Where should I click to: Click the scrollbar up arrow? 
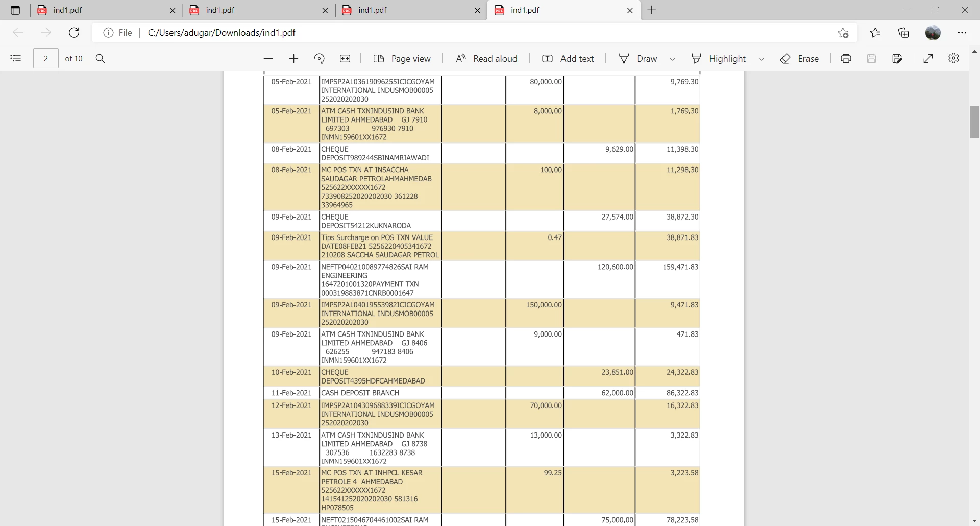(x=974, y=52)
